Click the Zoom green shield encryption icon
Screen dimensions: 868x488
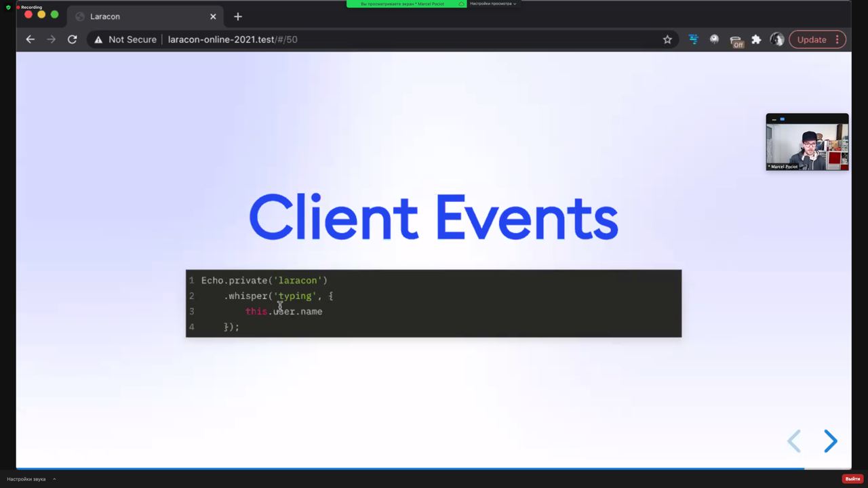[8, 7]
